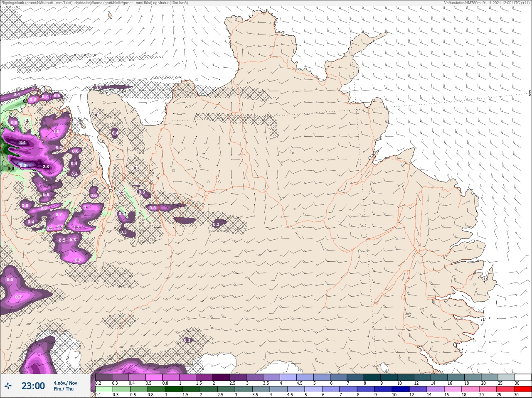The width and height of the screenshot is (532, 398).
Task: Select the deep navy blue swatch in the bottom legend
Action: click(401, 388)
